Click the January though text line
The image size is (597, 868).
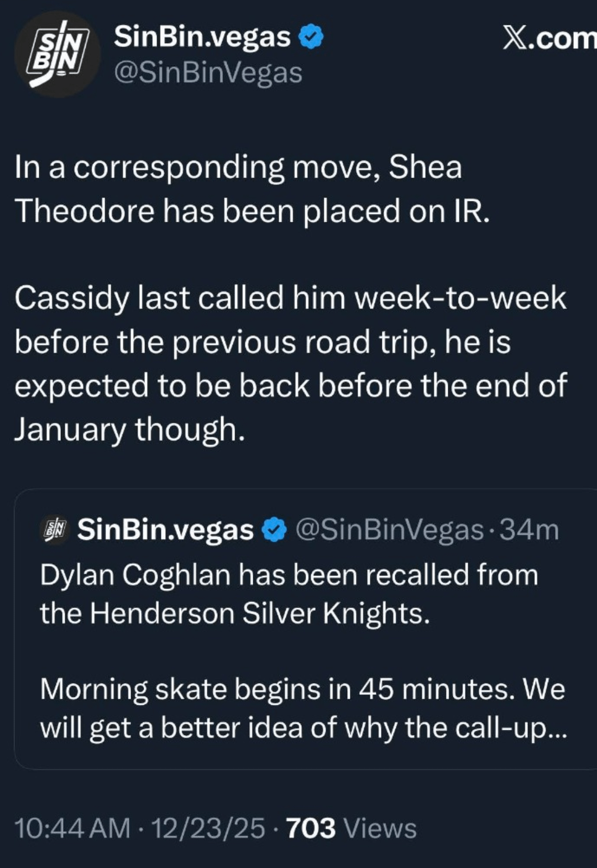pos(129,430)
